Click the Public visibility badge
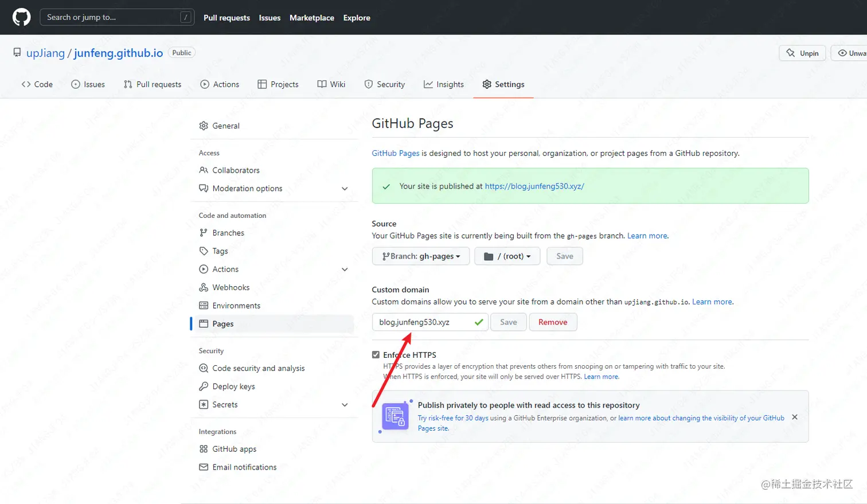 click(182, 53)
